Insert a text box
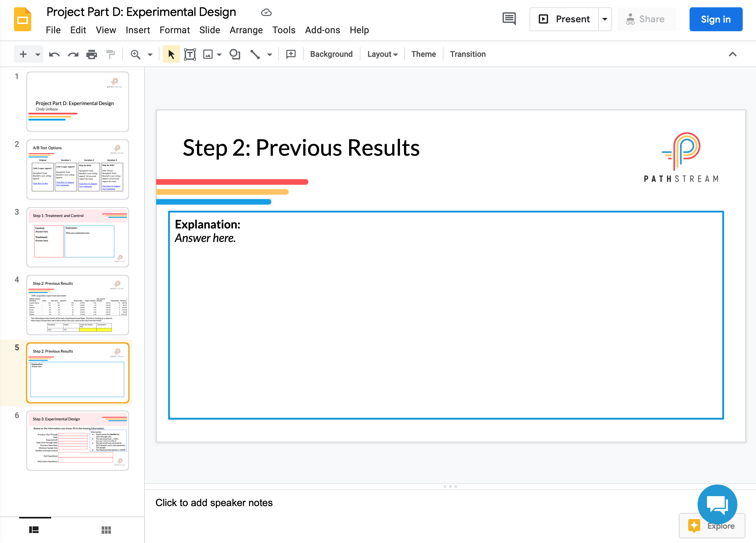This screenshot has width=756, height=543. 190,54
